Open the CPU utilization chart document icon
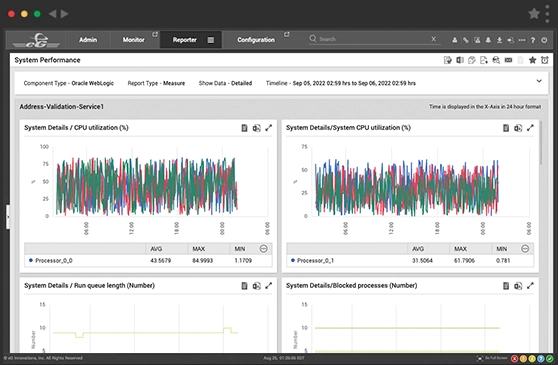 point(244,128)
